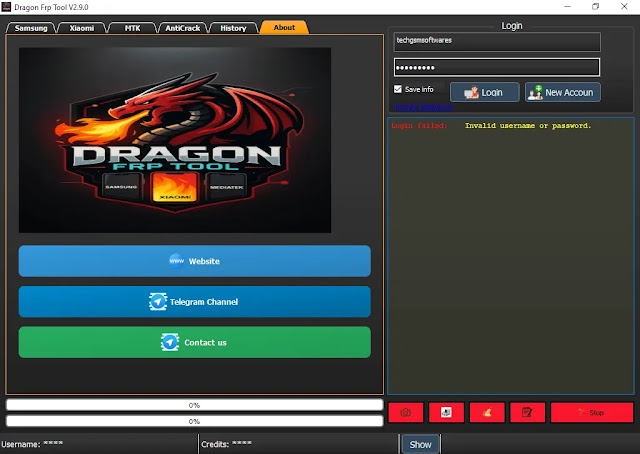Click the upper 0% progress bar
Viewport: 640px width, 454px height.
(x=195, y=405)
